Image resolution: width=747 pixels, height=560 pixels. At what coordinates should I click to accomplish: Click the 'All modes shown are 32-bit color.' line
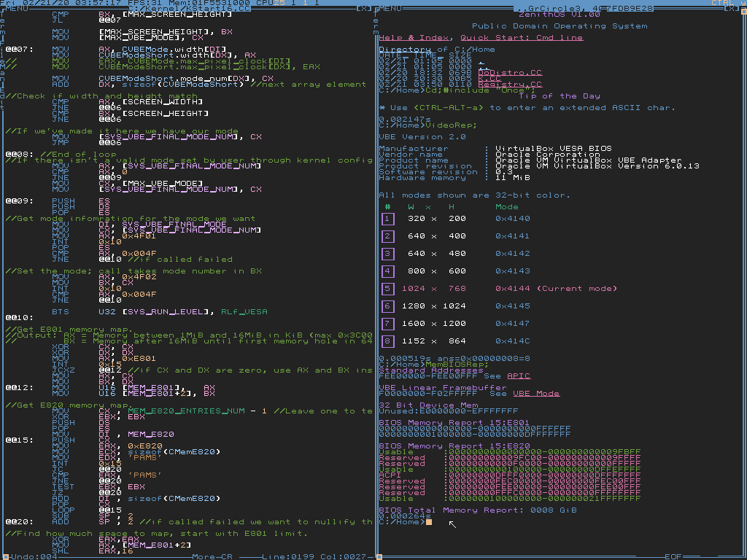(474, 195)
